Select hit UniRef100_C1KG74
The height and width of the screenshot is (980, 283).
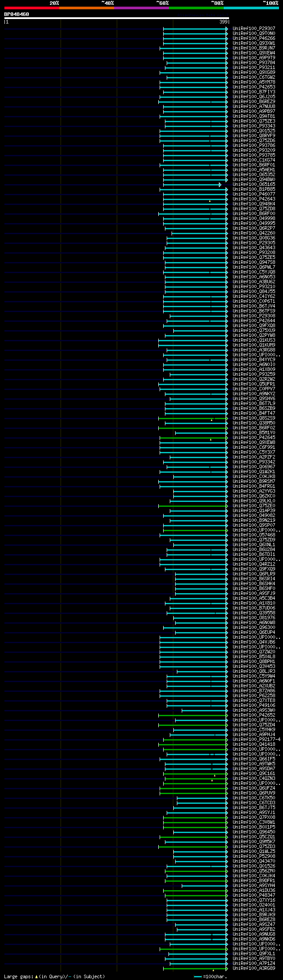coord(254,160)
